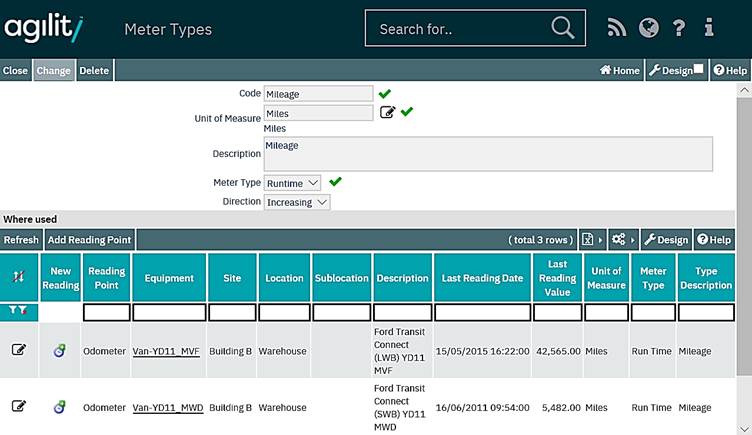Expand the Direction dropdown
Screen dimensions: 752x435
pyautogui.click(x=297, y=202)
